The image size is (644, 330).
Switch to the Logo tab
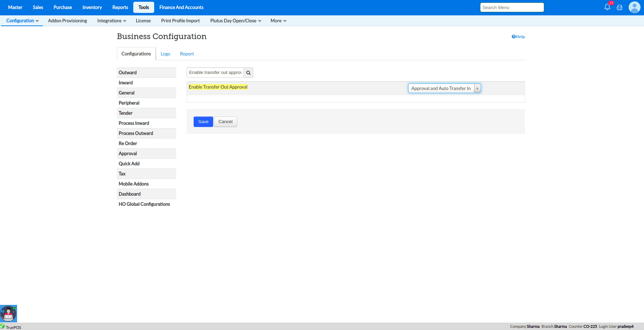click(x=165, y=54)
